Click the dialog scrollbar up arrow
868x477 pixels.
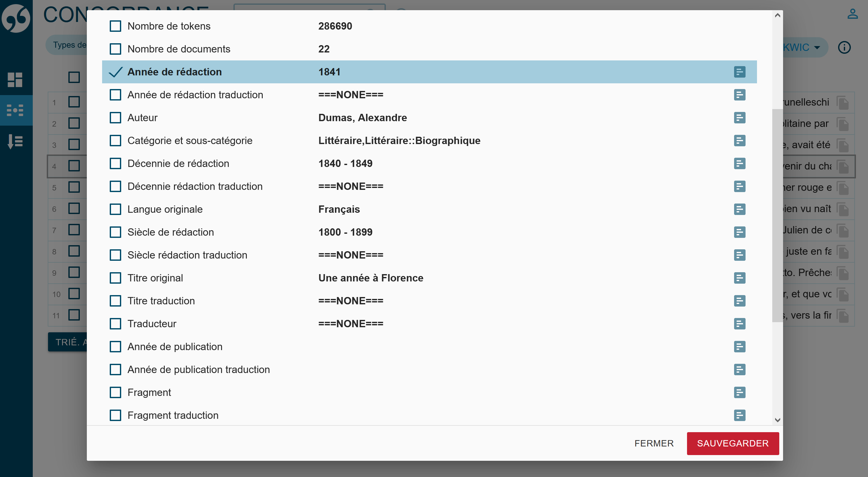(x=777, y=15)
